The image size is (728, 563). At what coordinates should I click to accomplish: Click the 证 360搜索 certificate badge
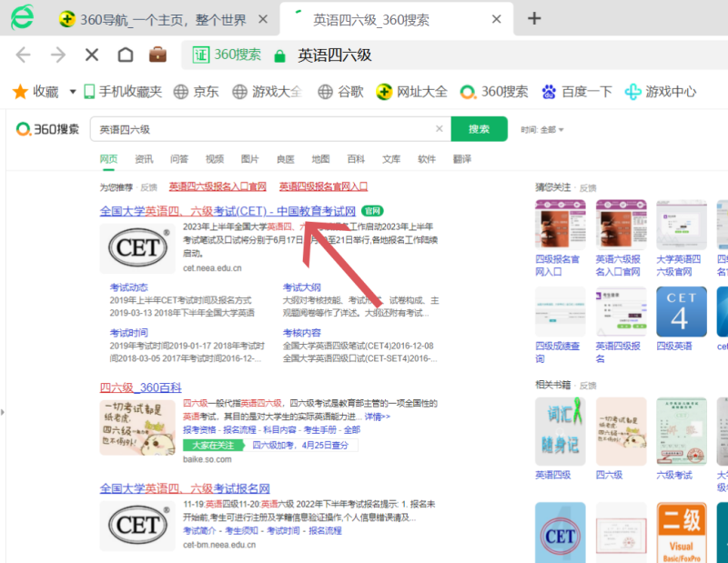coord(227,55)
